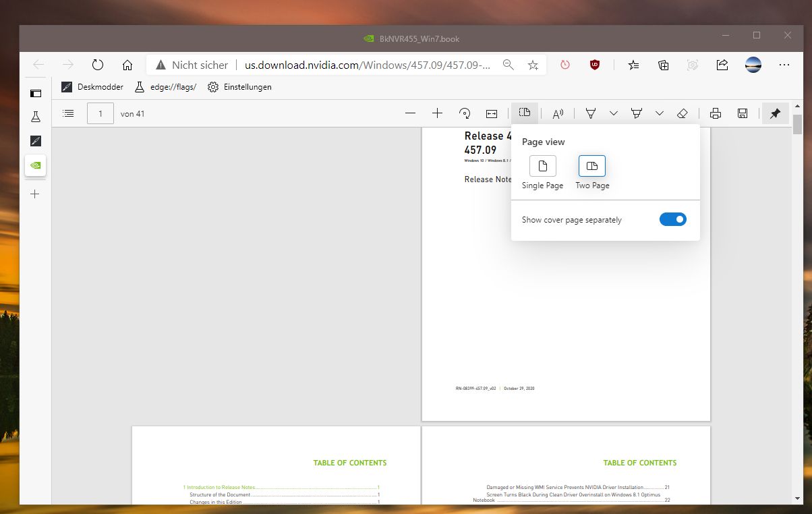Viewport: 812px width, 514px height.
Task: Open Einstellungen bookmark
Action: pyautogui.click(x=239, y=87)
